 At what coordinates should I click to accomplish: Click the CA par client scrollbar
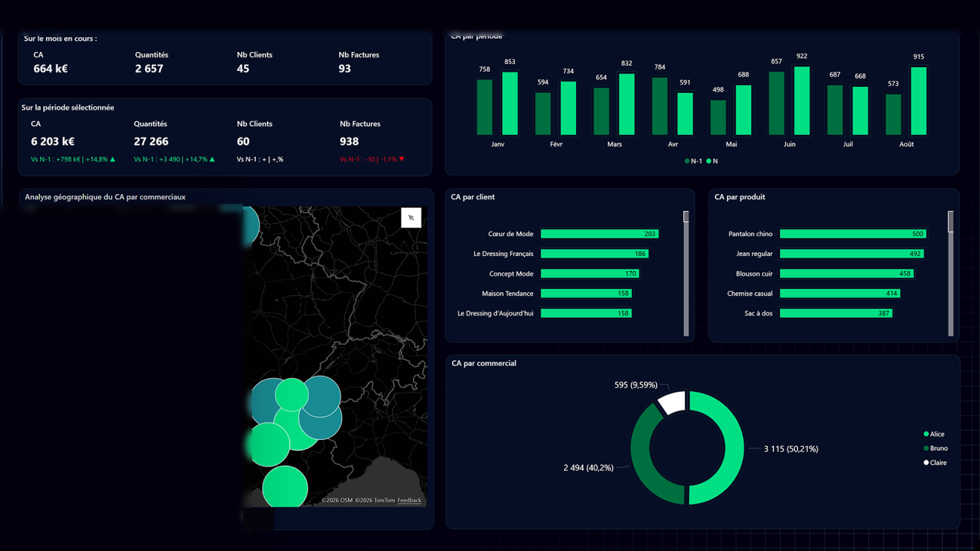tap(686, 273)
